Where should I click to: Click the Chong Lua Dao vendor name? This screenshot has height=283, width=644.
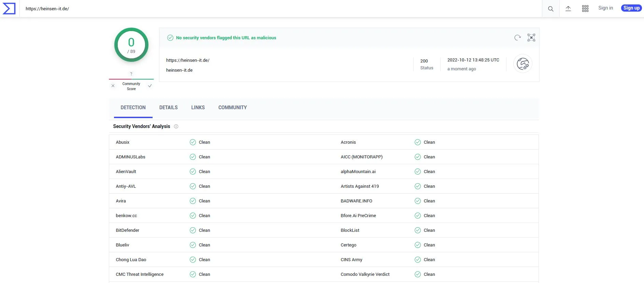(x=131, y=260)
